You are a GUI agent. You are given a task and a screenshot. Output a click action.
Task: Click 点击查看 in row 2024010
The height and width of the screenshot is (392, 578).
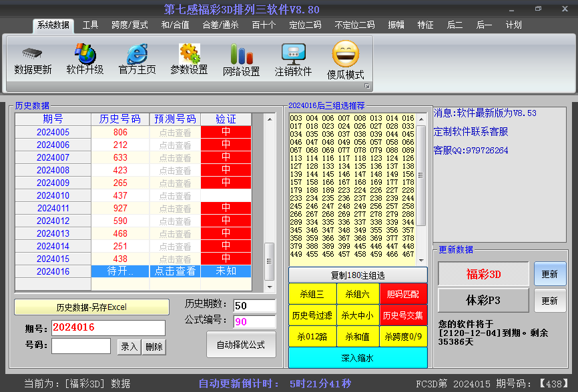tap(175, 195)
